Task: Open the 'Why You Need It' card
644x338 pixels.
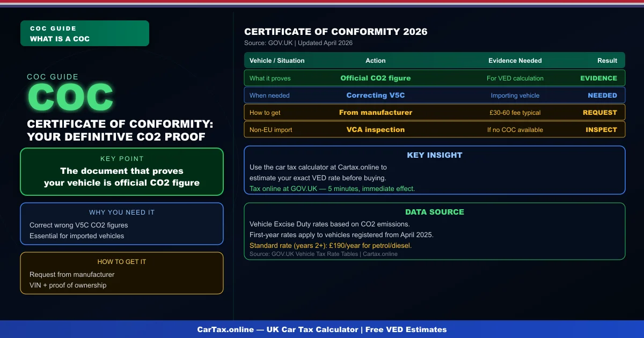Action: [x=121, y=224]
